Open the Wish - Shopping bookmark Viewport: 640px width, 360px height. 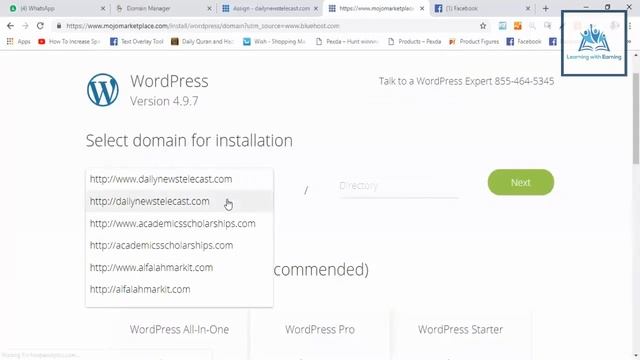tap(274, 41)
